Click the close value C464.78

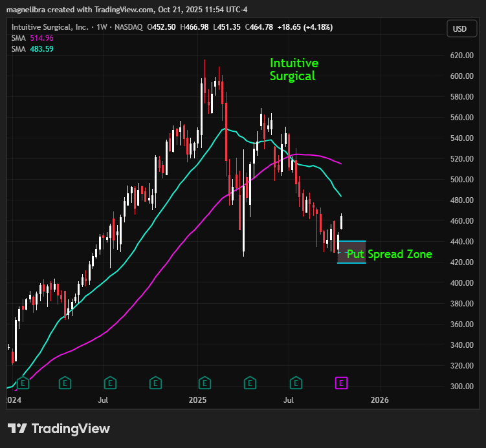click(x=259, y=27)
